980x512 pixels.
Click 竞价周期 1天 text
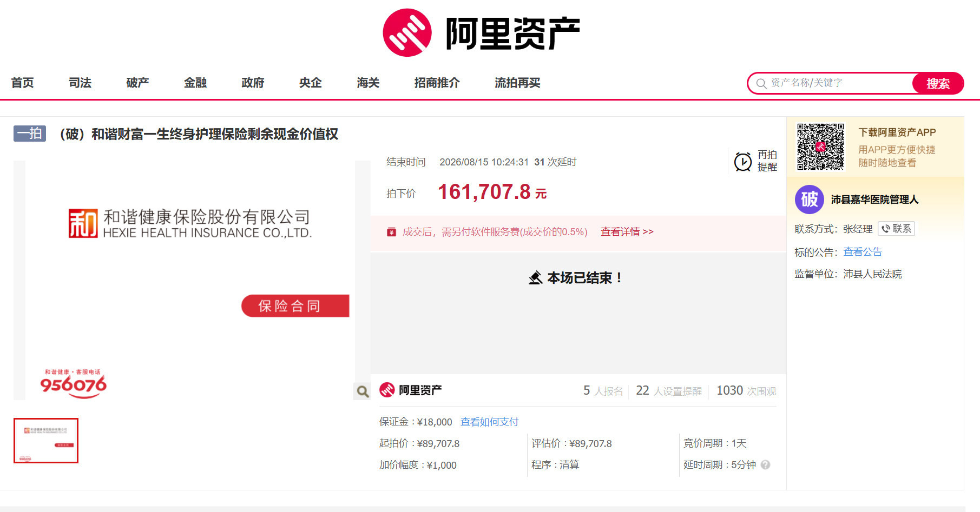pyautogui.click(x=715, y=443)
